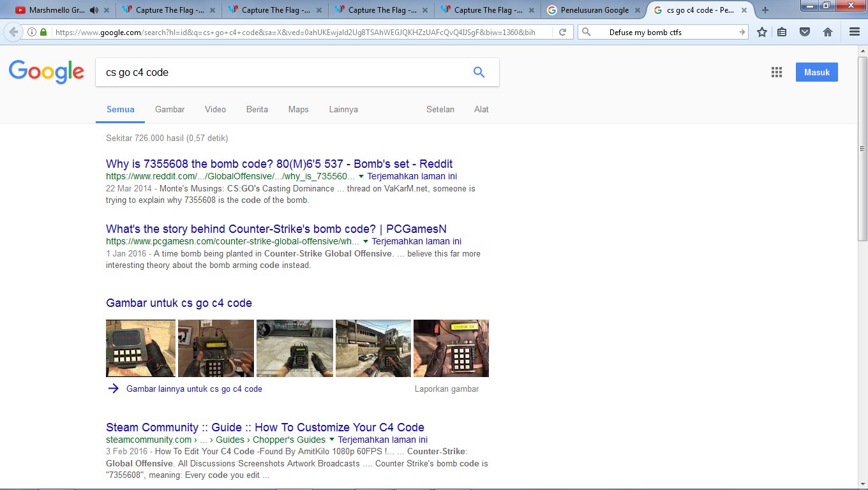Submit the Firefox search with the go arrow
This screenshot has width=868, height=490.
tap(742, 32)
